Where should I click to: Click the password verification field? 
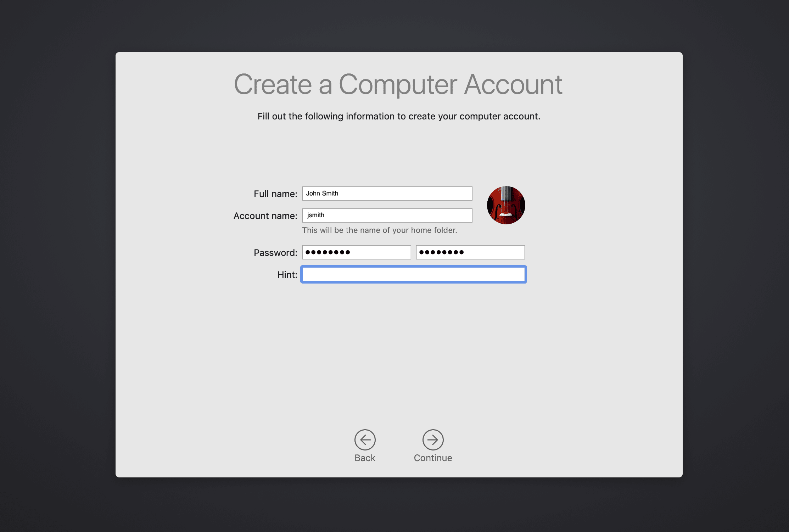[x=470, y=252]
